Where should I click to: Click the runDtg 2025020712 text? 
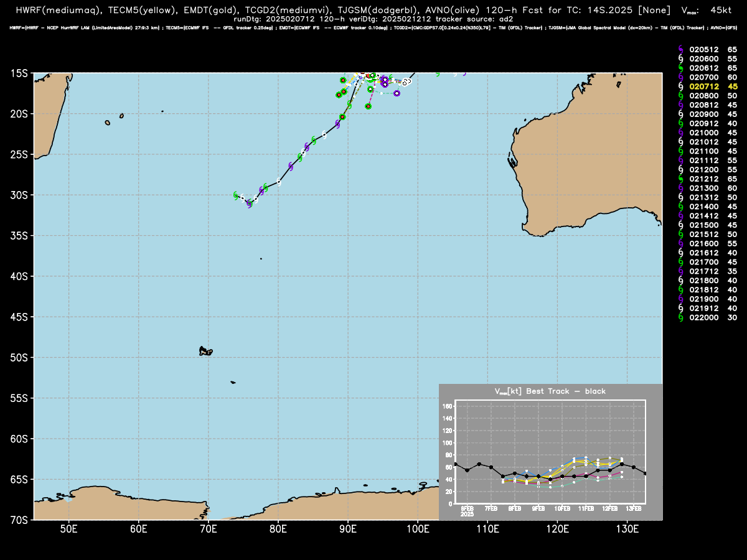276,19
